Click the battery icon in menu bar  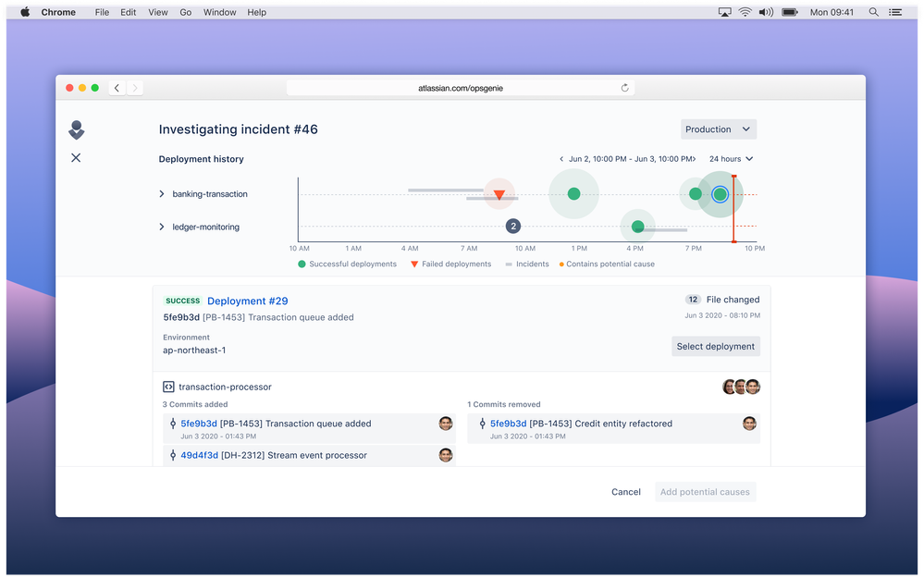click(x=790, y=12)
